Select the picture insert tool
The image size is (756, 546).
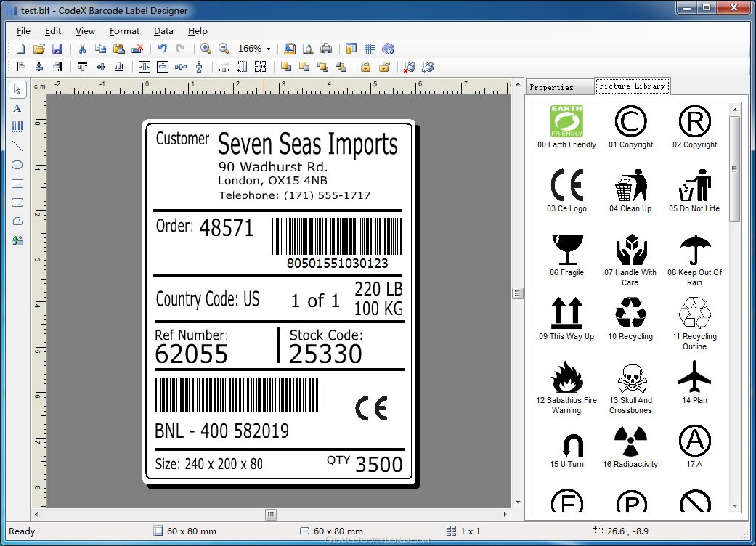coord(17,240)
